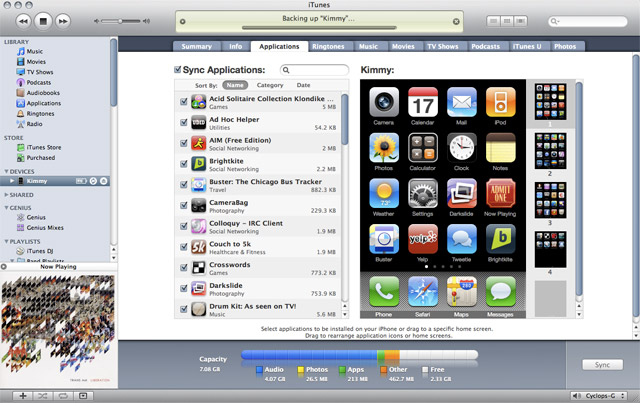Click the Sync button
Image resolution: width=640 pixels, height=403 pixels.
(602, 365)
